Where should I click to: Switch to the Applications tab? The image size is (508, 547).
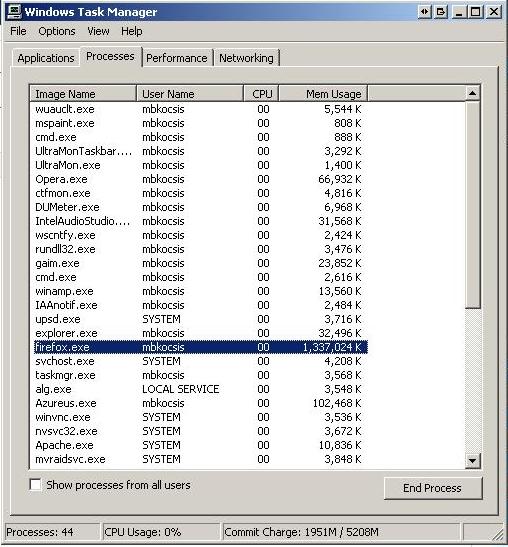(46, 58)
